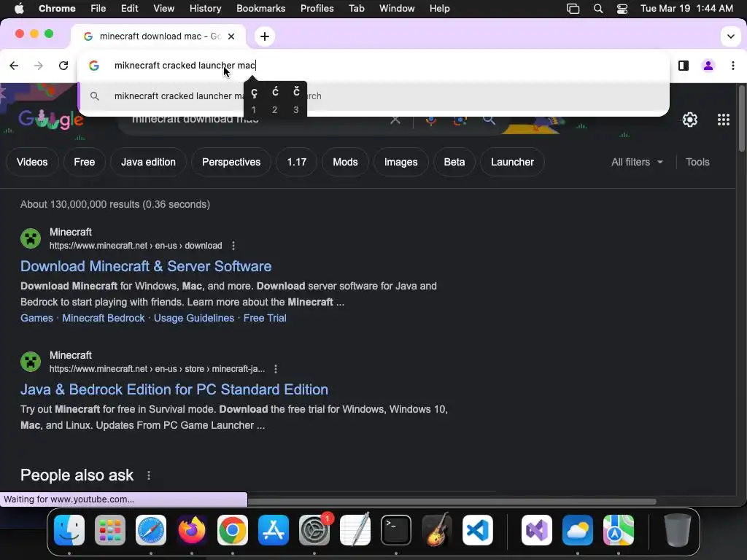Open Launchpad from the Dock
The image size is (747, 560).
(x=110, y=530)
